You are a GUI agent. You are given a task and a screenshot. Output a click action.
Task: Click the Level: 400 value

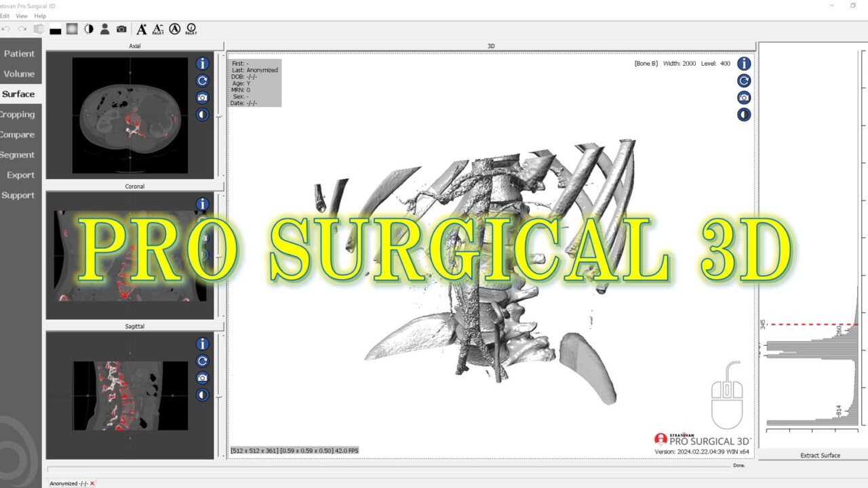[715, 64]
